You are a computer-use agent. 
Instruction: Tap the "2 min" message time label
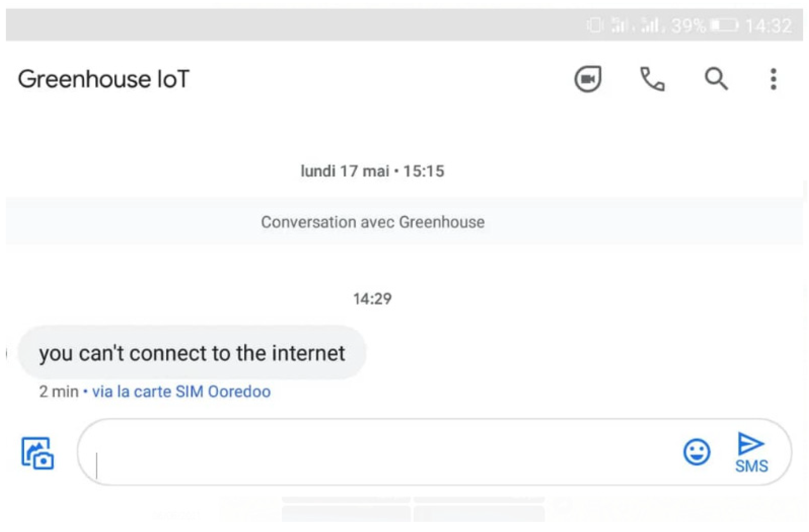(x=59, y=391)
